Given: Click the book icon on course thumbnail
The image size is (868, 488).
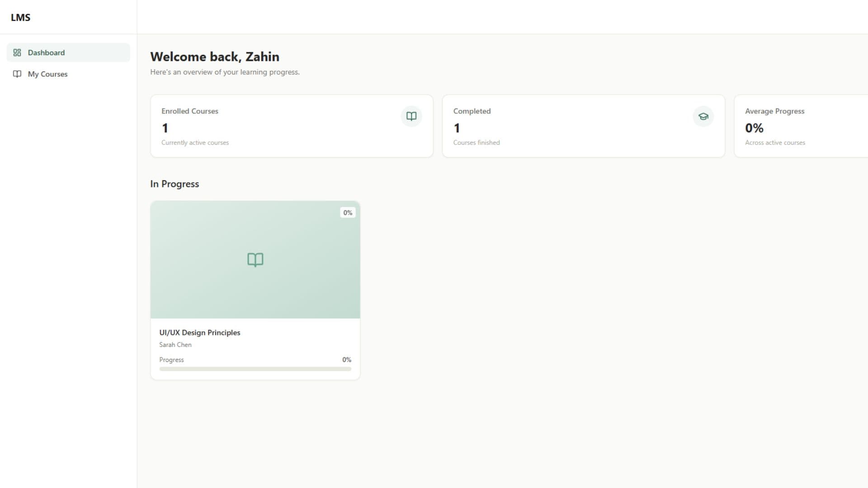Looking at the screenshot, I should [x=255, y=260].
